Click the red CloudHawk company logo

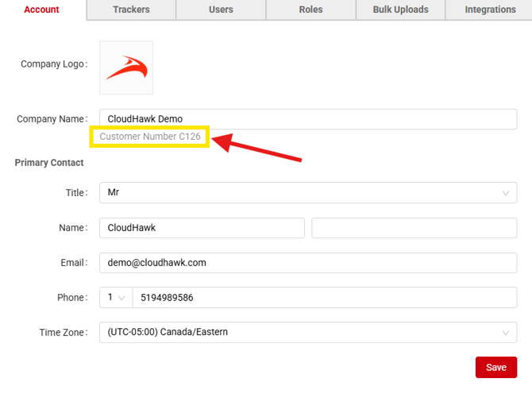pos(126,68)
